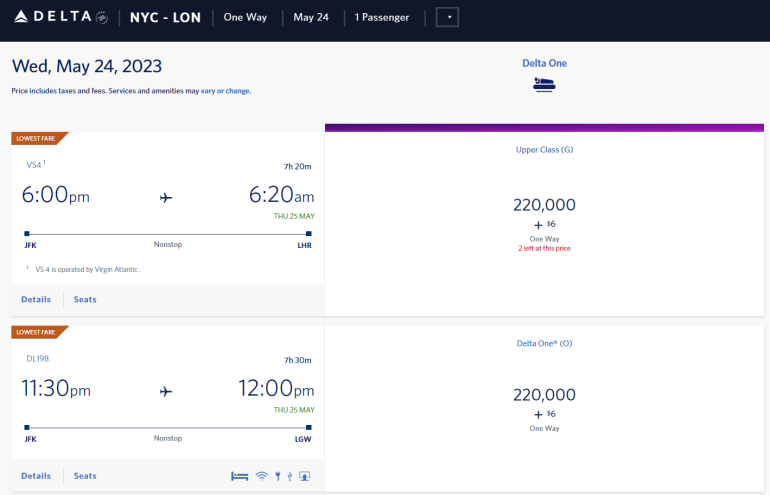Click the USB port amenity icon
This screenshot has height=495, width=770.
click(x=289, y=476)
